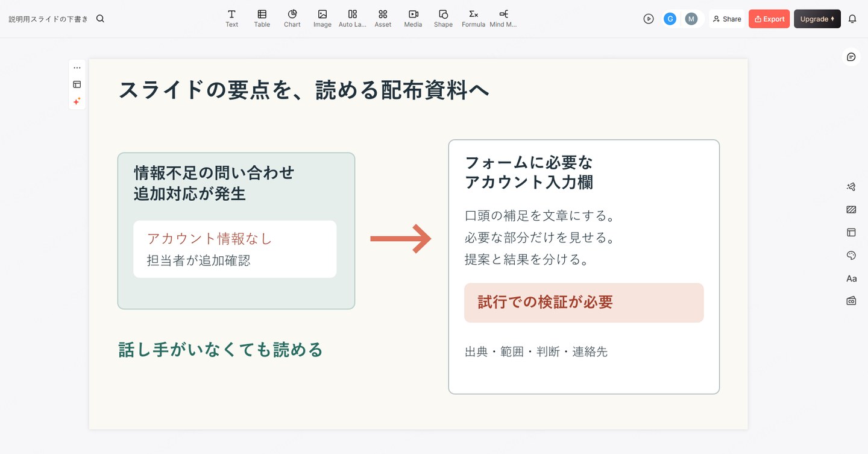This screenshot has height=454, width=868.
Task: Click the AI sparkle icon
Action: pyautogui.click(x=77, y=101)
